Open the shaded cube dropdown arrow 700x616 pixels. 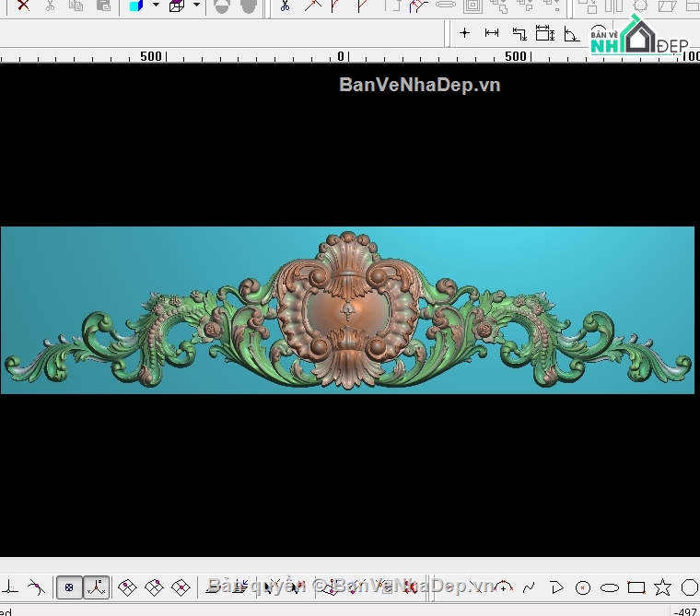pyautogui.click(x=156, y=5)
